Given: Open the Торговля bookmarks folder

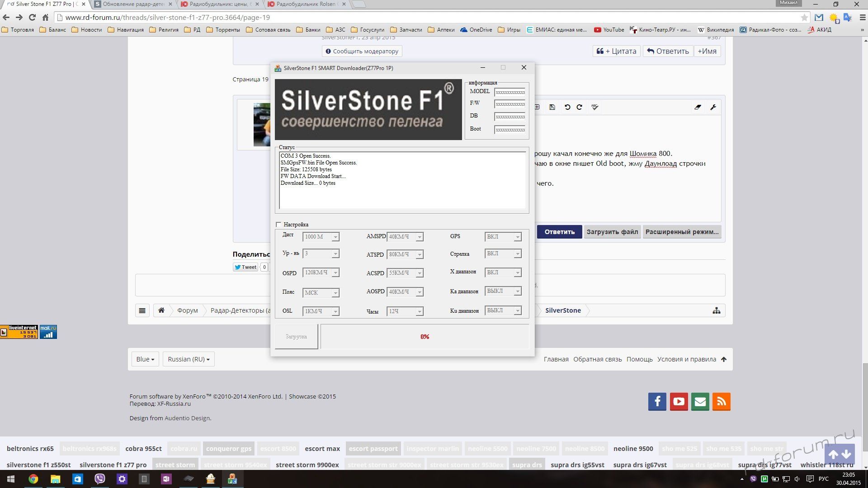Looking at the screenshot, I should (x=18, y=30).
